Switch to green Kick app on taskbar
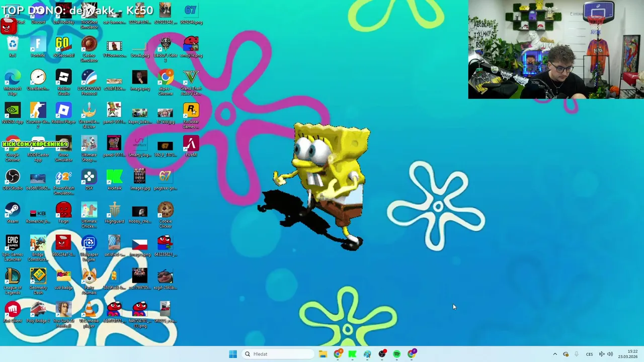 (x=352, y=354)
